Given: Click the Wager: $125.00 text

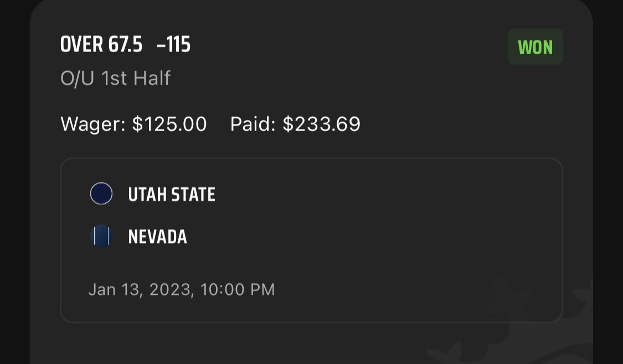Looking at the screenshot, I should pyautogui.click(x=133, y=124).
